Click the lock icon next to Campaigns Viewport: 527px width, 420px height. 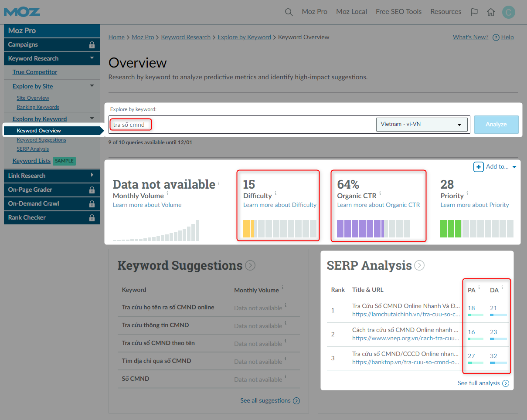pos(92,44)
